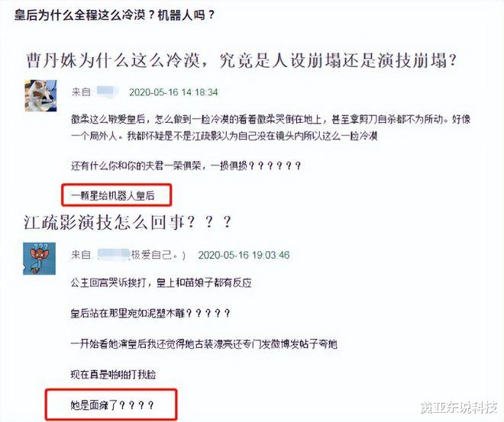Click the top heading 皇后为什么全程这么冷漠

pos(115,14)
